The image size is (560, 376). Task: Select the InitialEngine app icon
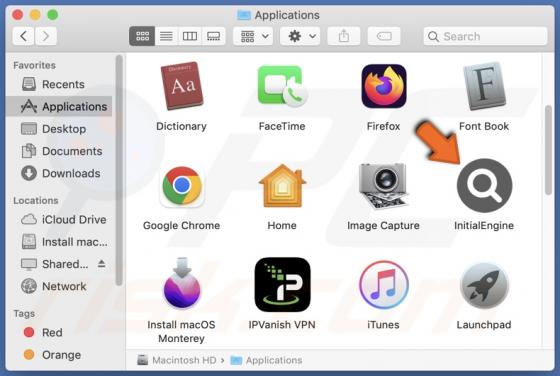(484, 186)
